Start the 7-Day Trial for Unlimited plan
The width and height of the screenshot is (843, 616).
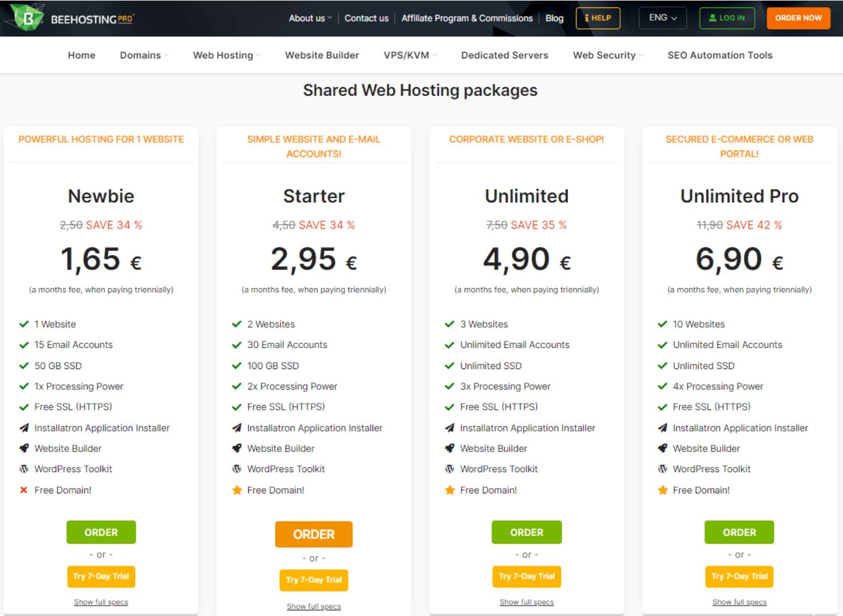pos(526,576)
